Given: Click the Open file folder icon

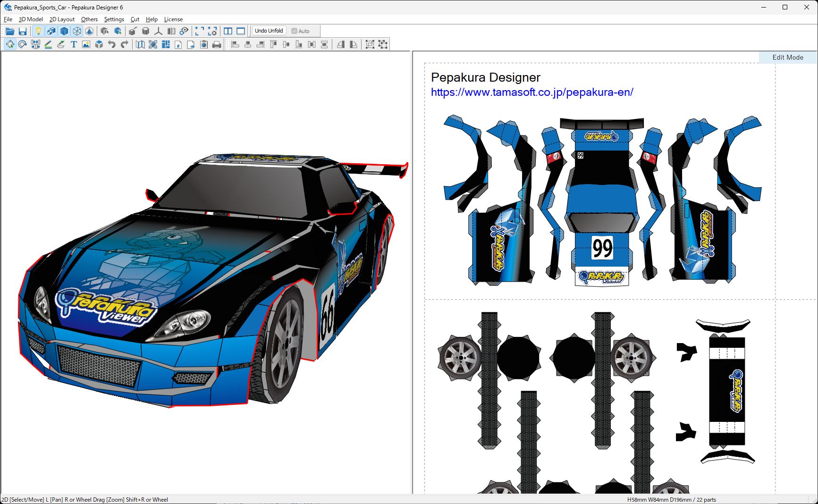Looking at the screenshot, I should pos(10,31).
